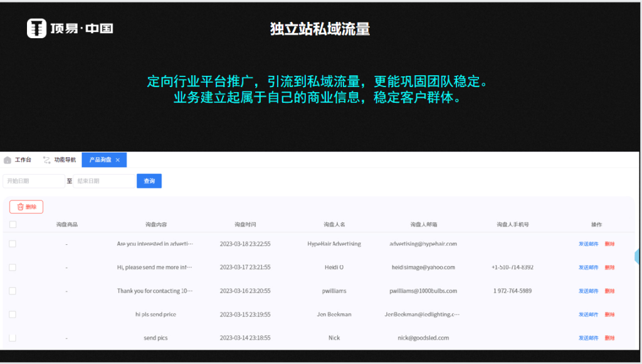642x364 pixels.
Task: Close the 产品询盘 tab
Action: pos(118,160)
